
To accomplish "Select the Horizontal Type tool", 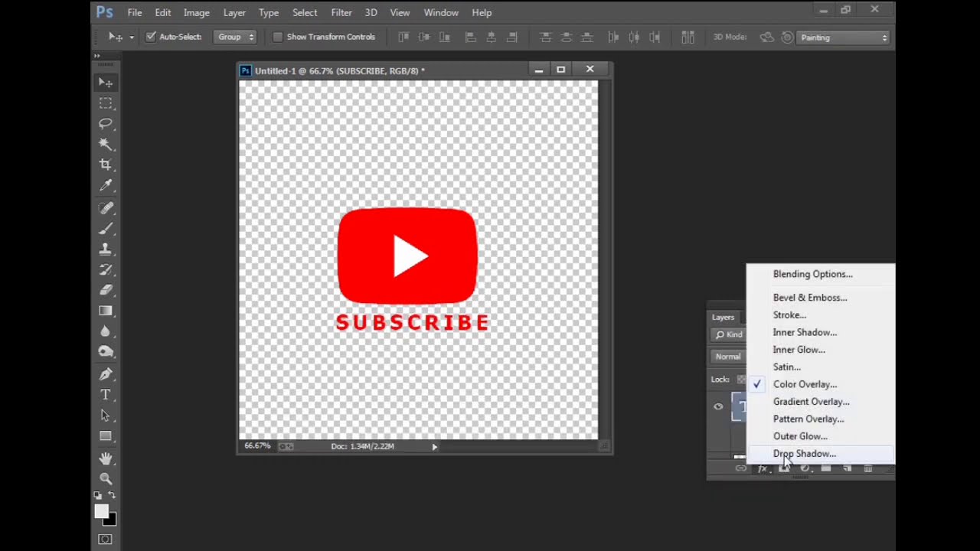I will (x=106, y=395).
